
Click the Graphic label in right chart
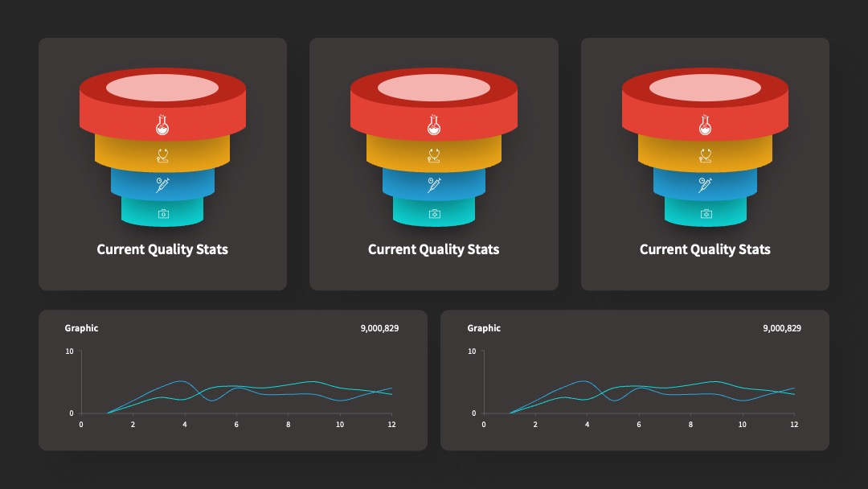(484, 328)
